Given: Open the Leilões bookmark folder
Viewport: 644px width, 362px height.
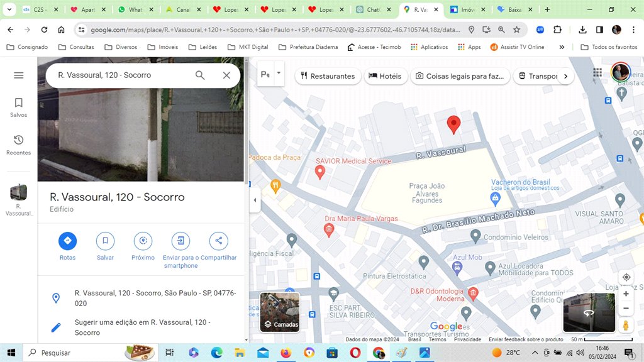Looking at the screenshot, I should tap(203, 47).
